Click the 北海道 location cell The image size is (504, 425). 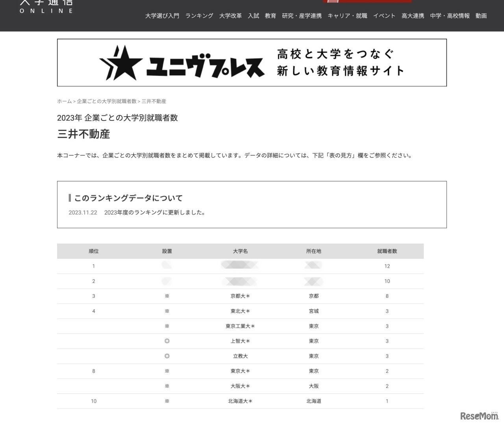coord(314,401)
